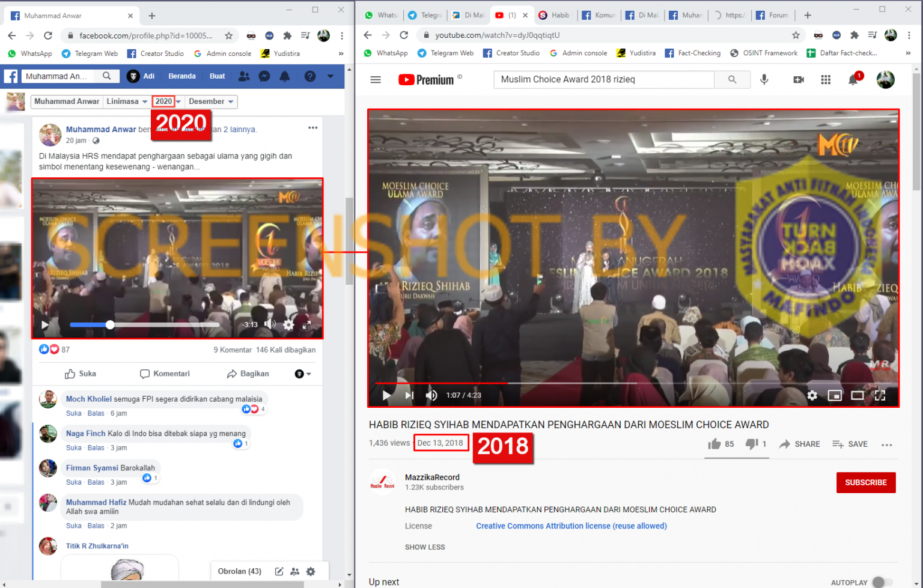Click YouTube address bar URL
The image size is (923, 588).
(498, 35)
